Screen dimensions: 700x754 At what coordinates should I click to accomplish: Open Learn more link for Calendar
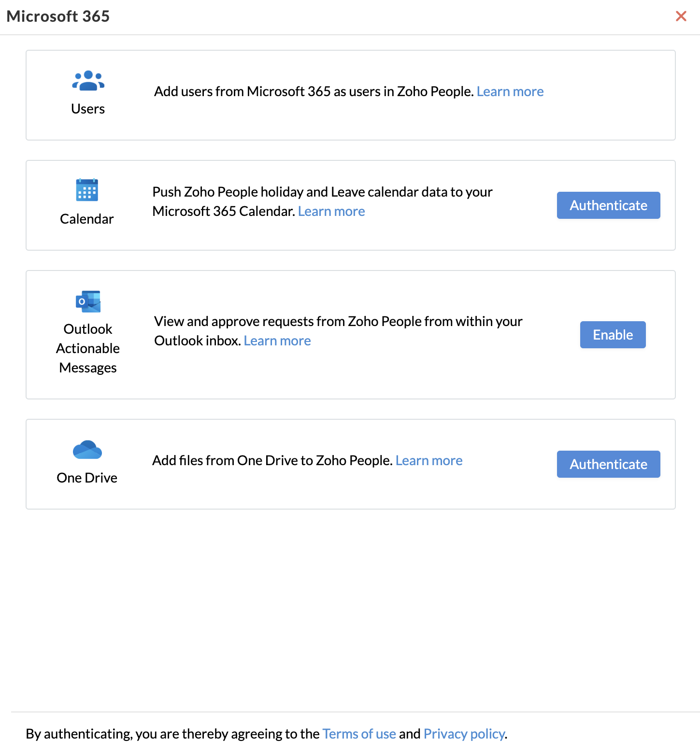click(x=331, y=211)
